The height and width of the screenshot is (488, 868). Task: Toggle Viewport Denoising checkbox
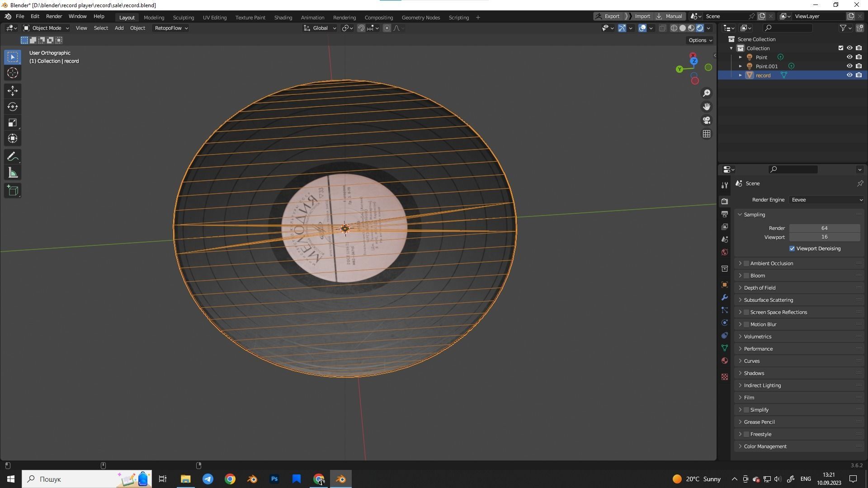(x=792, y=249)
